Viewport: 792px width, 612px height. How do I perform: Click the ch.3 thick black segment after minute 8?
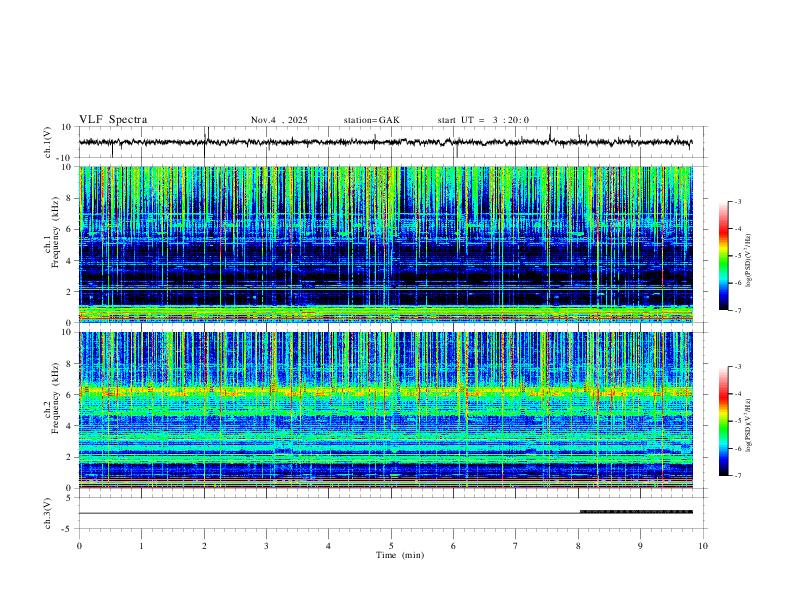point(636,512)
